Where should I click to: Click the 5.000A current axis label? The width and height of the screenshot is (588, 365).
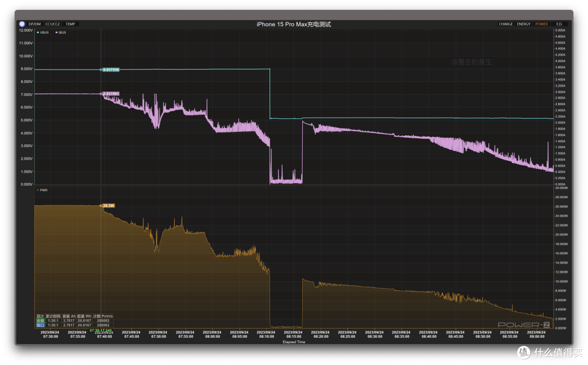pyautogui.click(x=560, y=31)
